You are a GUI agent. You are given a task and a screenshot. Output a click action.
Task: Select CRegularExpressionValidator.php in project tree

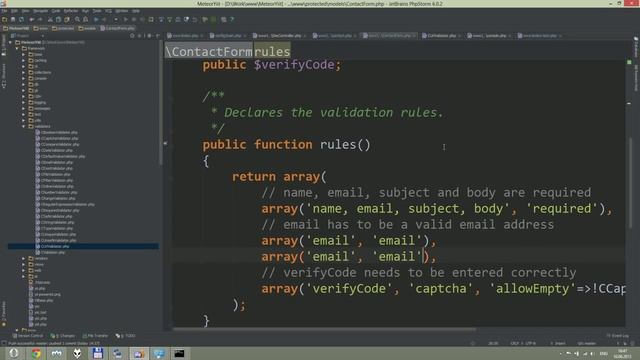coord(64,204)
